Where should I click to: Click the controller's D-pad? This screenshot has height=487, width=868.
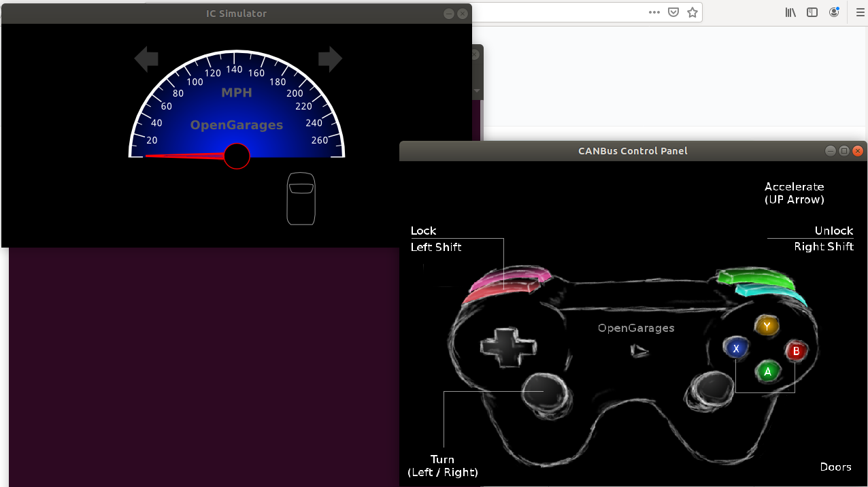pos(507,347)
